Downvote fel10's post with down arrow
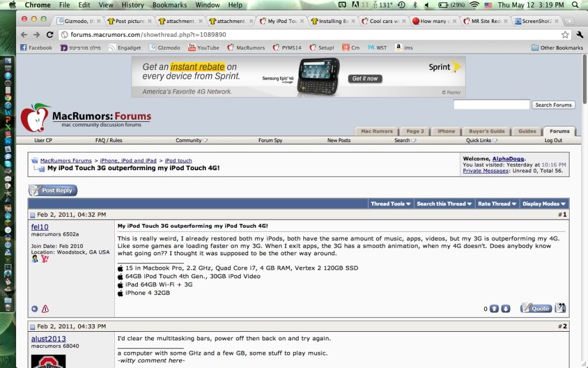588x368 pixels. 505,309
